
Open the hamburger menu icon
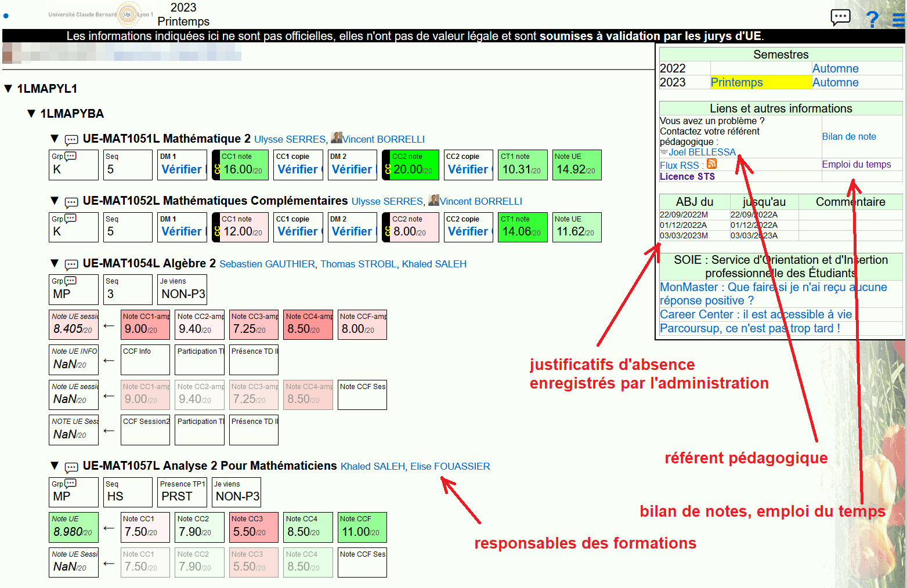(x=898, y=20)
